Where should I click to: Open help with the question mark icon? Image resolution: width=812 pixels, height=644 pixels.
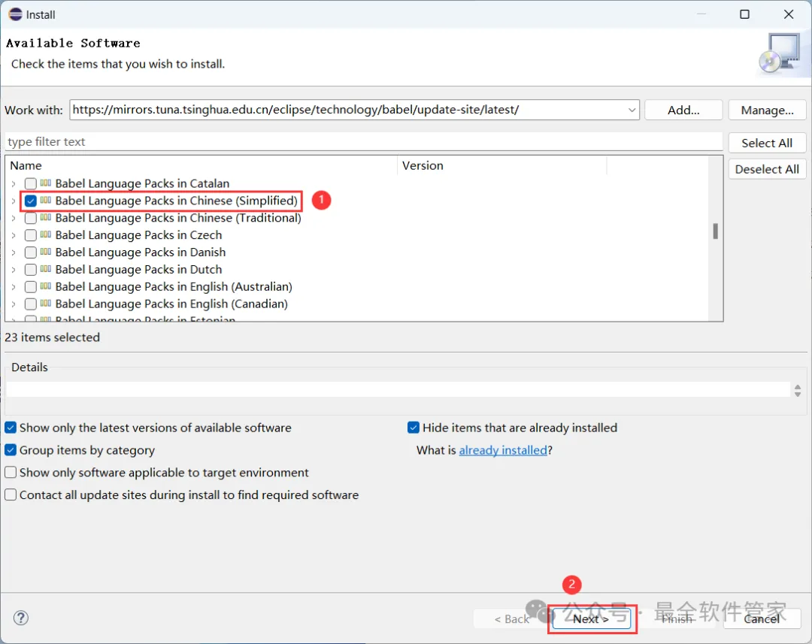tap(21, 618)
